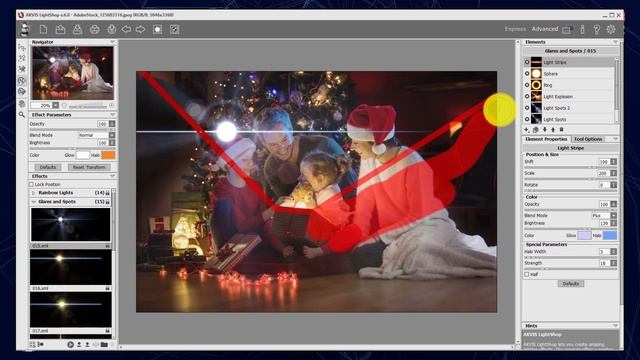The width and height of the screenshot is (640, 360).
Task: Switch to Express mode
Action: tap(515, 29)
